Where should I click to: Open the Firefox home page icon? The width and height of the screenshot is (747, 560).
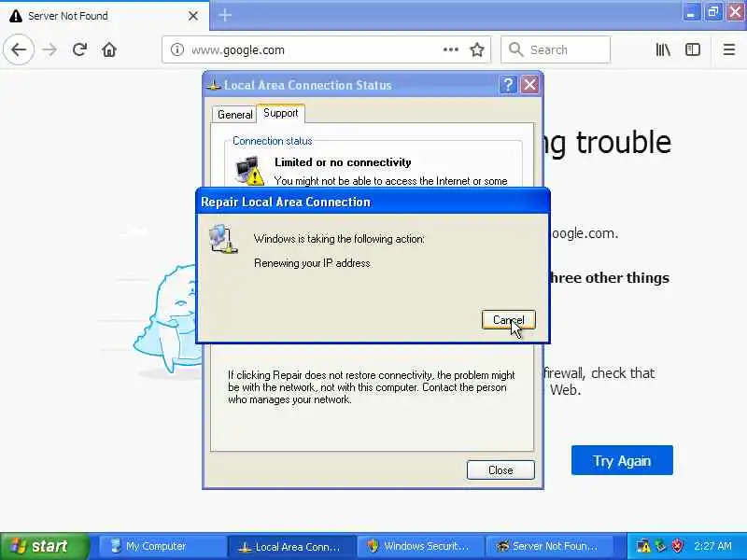[x=109, y=49]
